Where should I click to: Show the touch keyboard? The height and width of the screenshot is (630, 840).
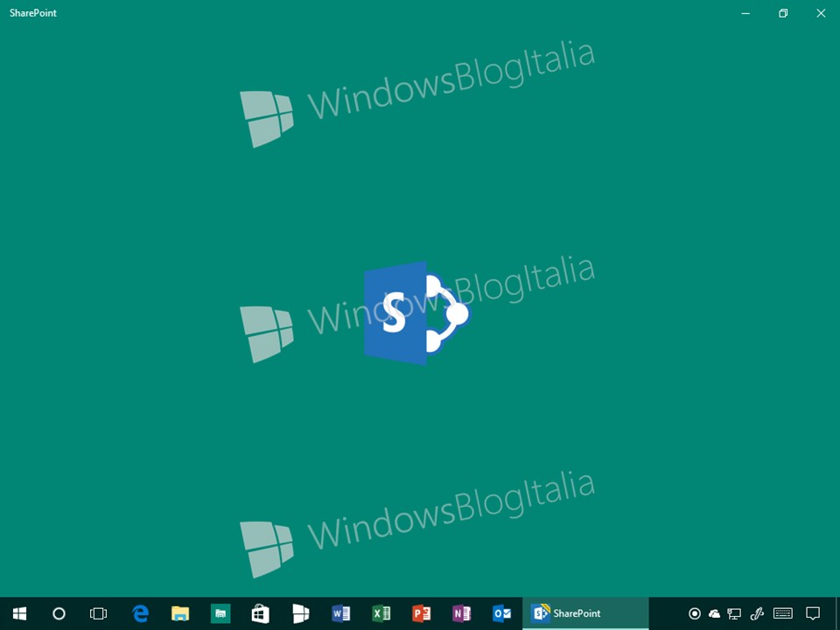(782, 613)
